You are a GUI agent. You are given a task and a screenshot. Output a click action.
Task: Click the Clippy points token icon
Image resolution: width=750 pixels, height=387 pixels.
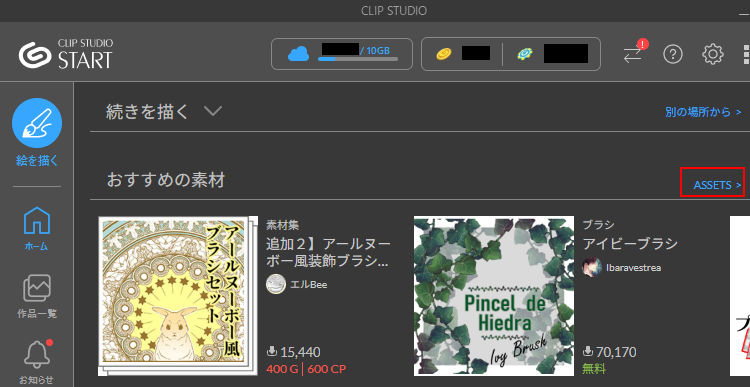tap(525, 54)
